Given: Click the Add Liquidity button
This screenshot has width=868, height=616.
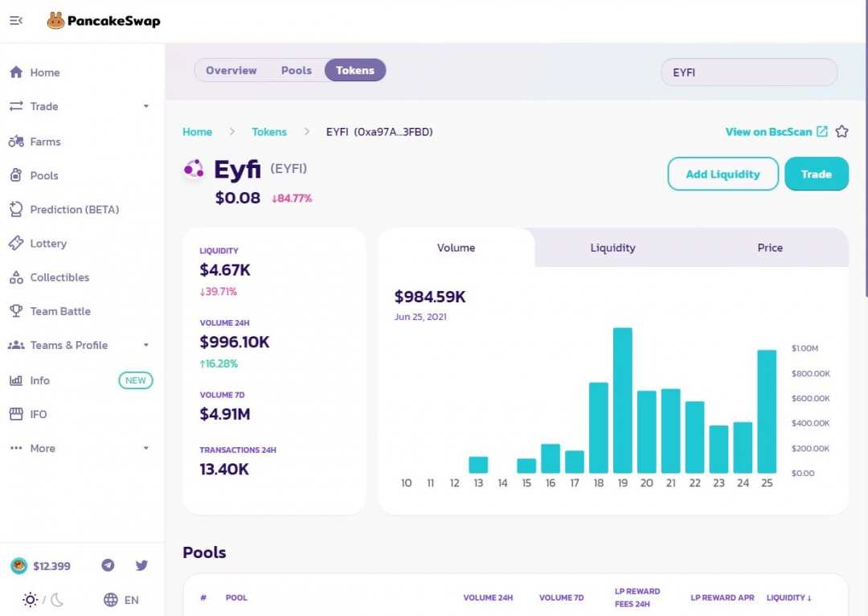Looking at the screenshot, I should [723, 174].
